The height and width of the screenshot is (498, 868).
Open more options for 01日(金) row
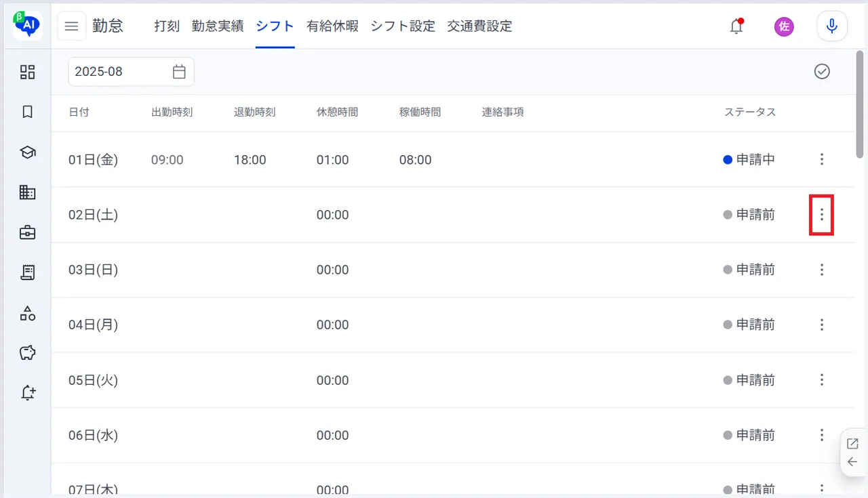pos(822,159)
